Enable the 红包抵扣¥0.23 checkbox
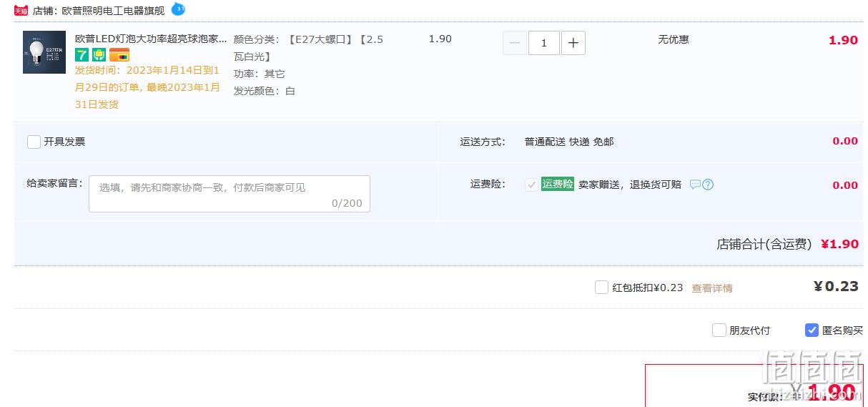This screenshot has width=868, height=407. 601,288
